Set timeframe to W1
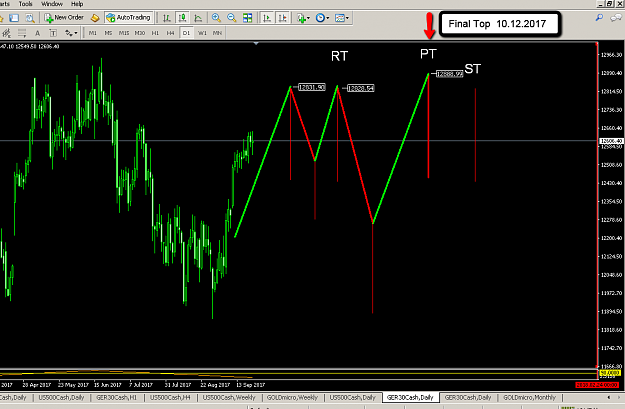Viewport: 625px width, 409px height. click(x=202, y=33)
